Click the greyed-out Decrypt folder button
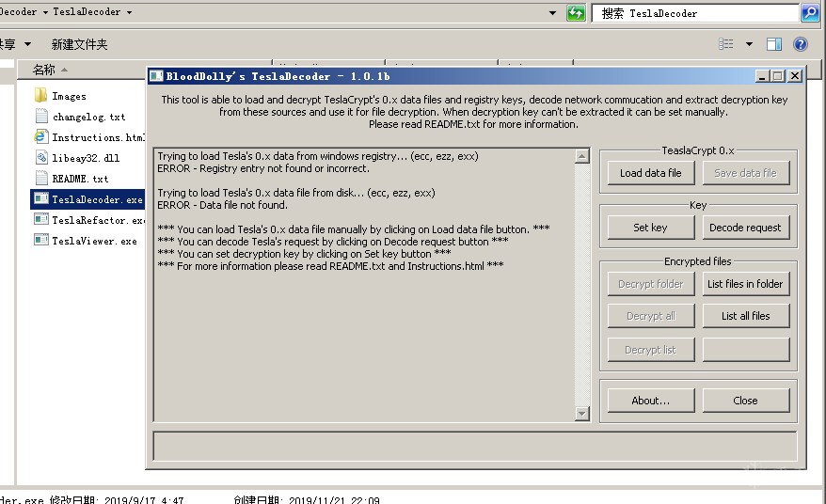Image resolution: width=826 pixels, height=504 pixels. [x=651, y=284]
